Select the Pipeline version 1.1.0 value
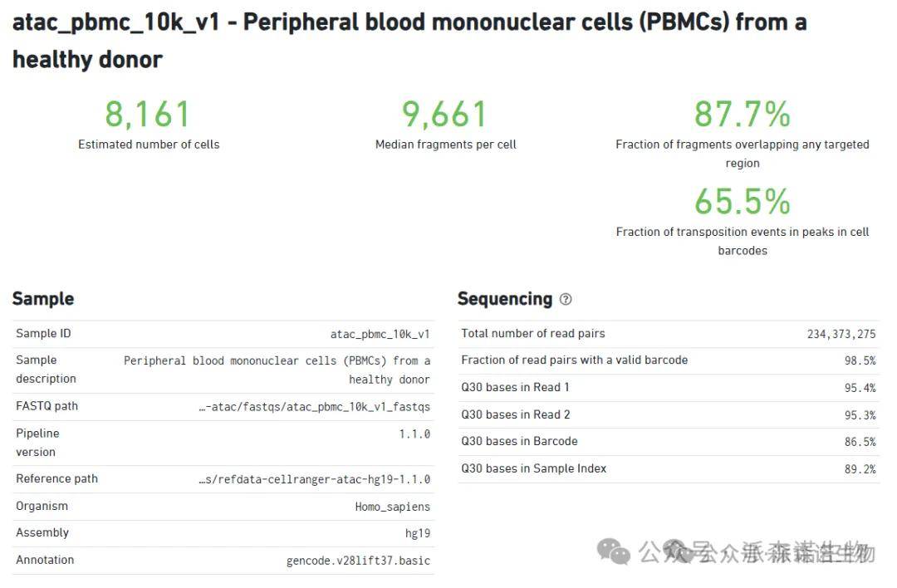The image size is (897, 588). [x=414, y=434]
